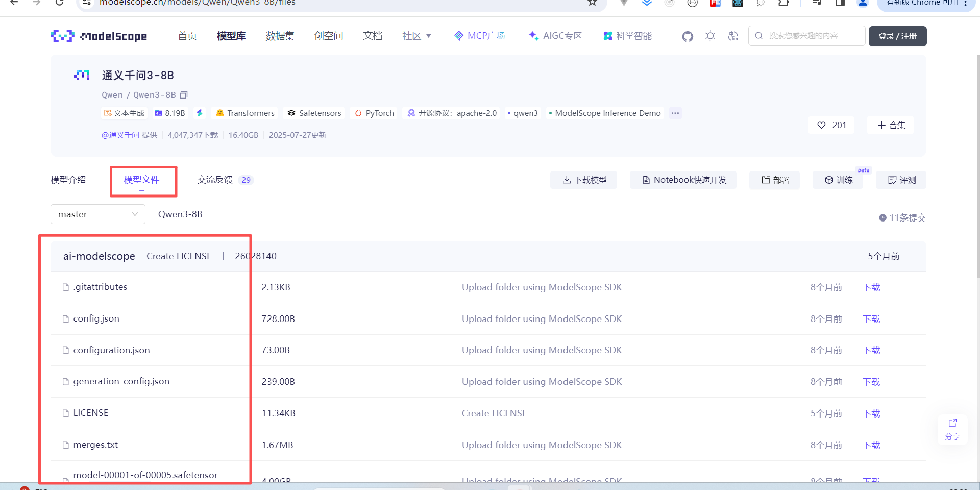Open the AIGC专区 section
Screen dimensions: 980x490
(x=555, y=36)
